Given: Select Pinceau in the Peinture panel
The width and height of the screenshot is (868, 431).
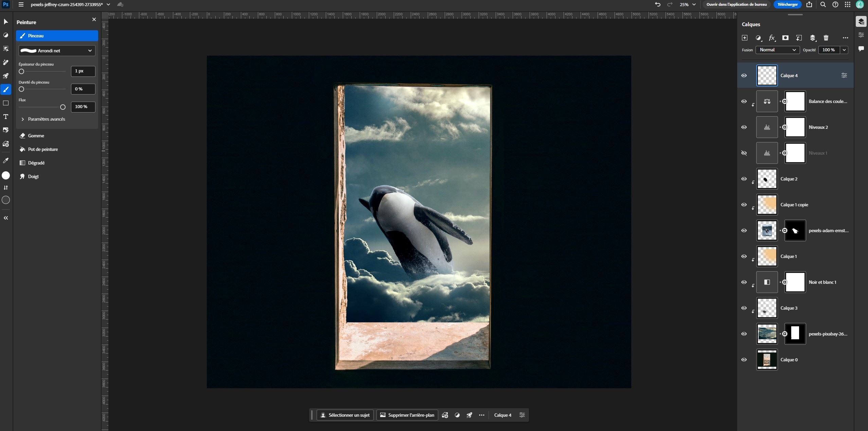Looking at the screenshot, I should pyautogui.click(x=57, y=36).
